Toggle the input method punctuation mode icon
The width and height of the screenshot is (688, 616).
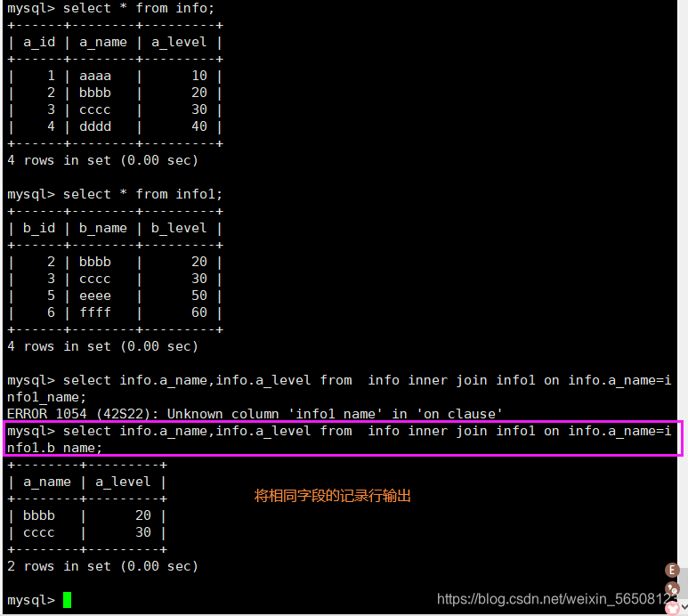tap(672, 588)
